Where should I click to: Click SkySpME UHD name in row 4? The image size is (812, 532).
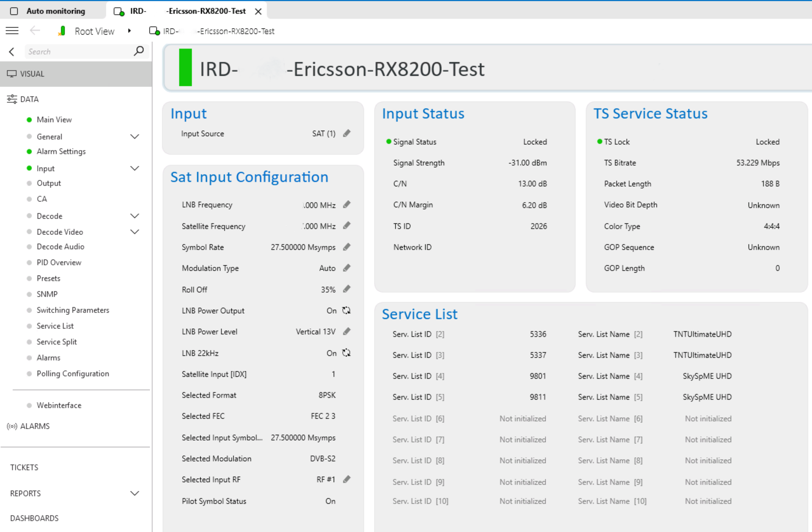click(707, 376)
